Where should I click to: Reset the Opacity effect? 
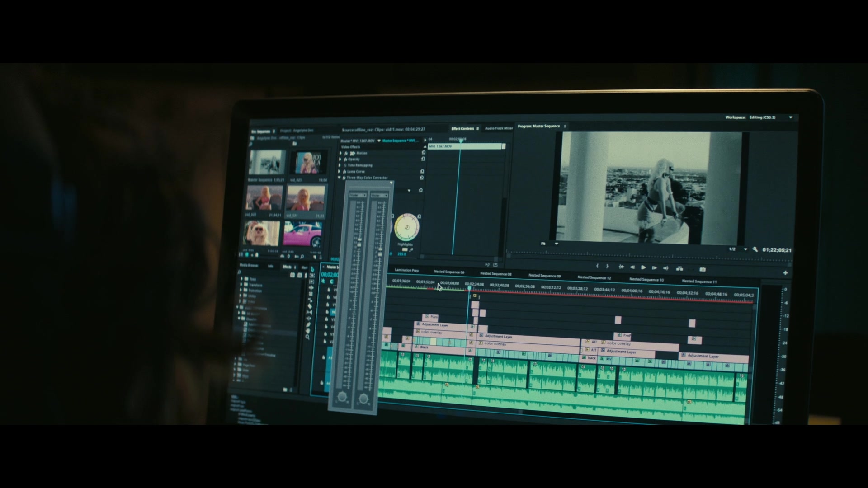(423, 159)
